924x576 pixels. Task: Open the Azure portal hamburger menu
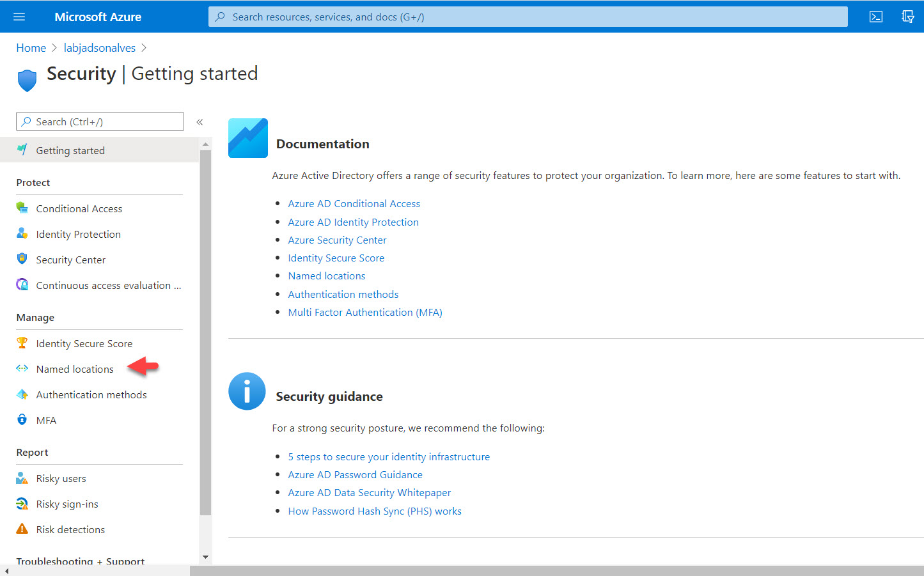19,17
